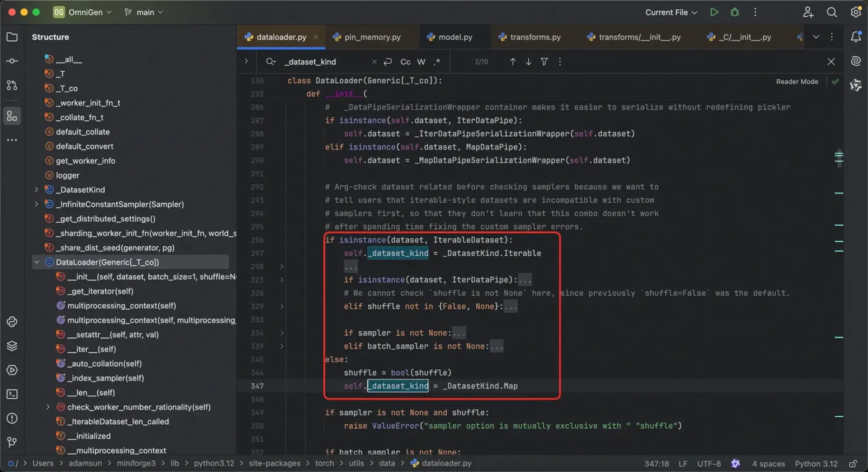Open the Python Packages layers icon
The width and height of the screenshot is (868, 472).
pos(12,346)
